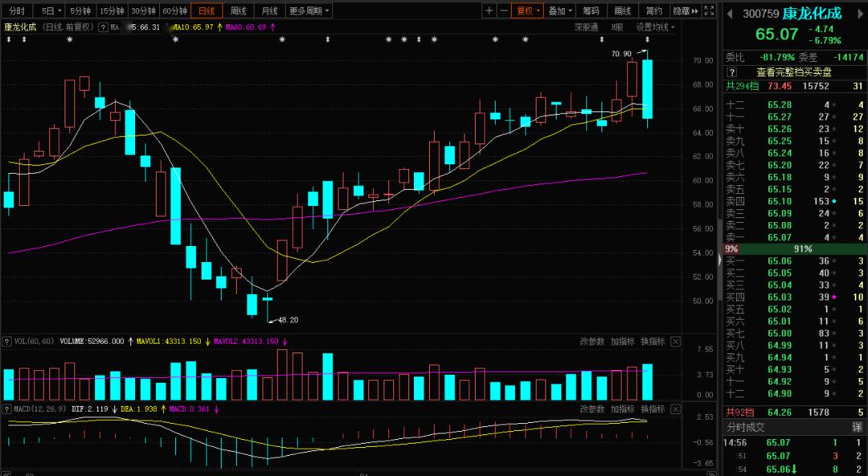Open 复权 adjustment dropdown
The image size is (868, 476).
tap(527, 10)
